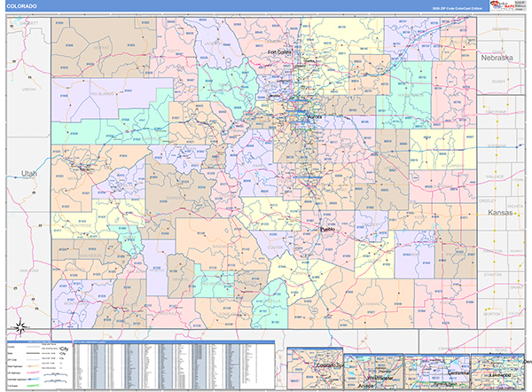Click the map legend panel header
The image size is (532, 392).
[40, 342]
